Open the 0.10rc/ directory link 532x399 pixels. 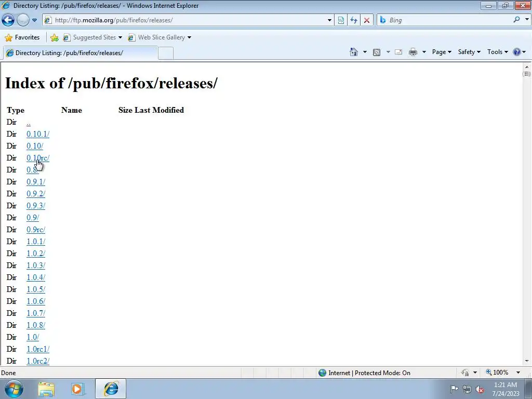click(38, 158)
